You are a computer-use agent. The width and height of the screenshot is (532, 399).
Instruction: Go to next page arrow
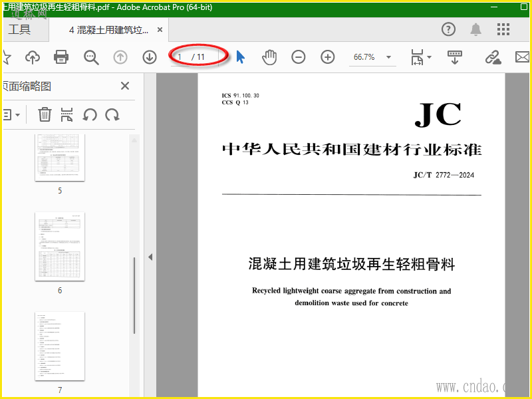[x=149, y=57]
